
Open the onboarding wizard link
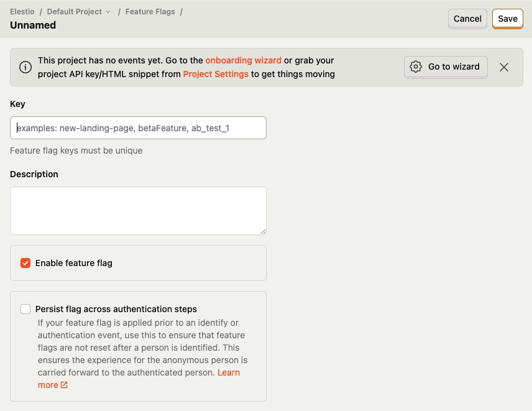(243, 60)
